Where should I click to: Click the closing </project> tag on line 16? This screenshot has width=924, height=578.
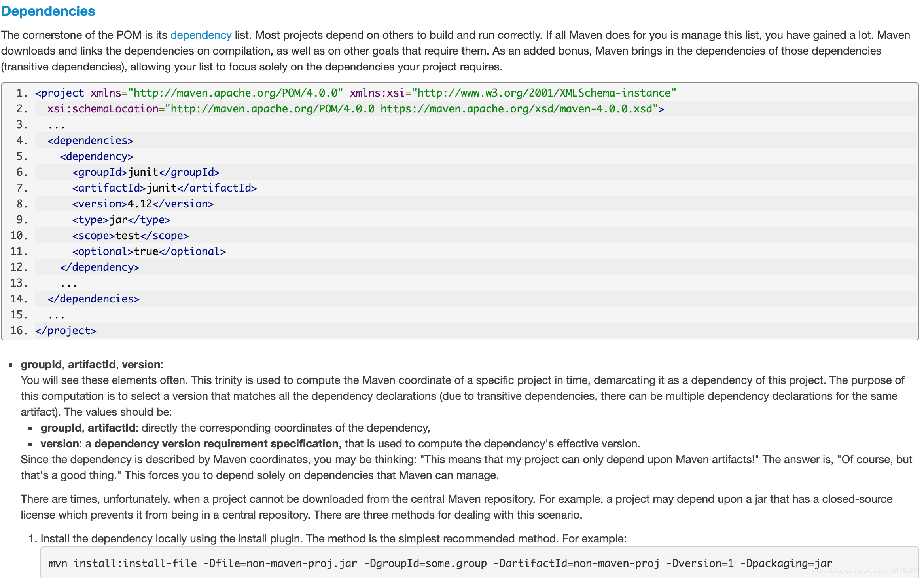click(66, 331)
